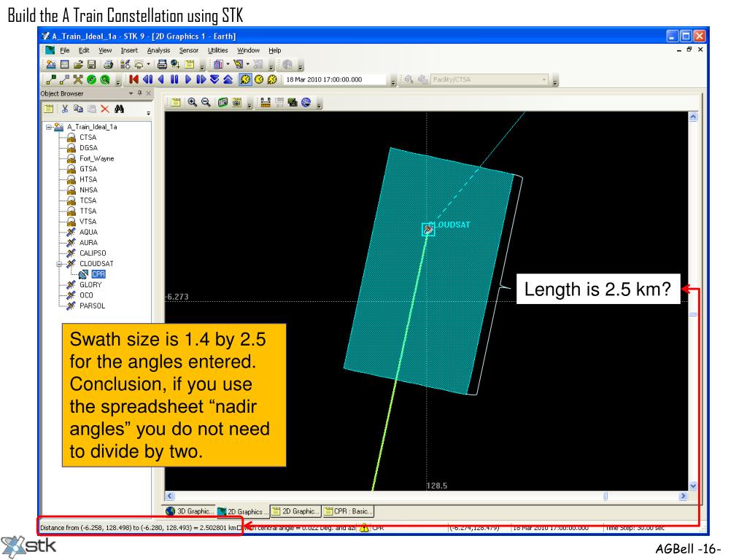This screenshot has width=747, height=560.
Task: Click the binoculars Find icon
Action: tap(119, 109)
